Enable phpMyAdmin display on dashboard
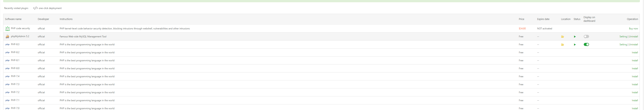The width and height of the screenshot is (644, 110). point(586,37)
